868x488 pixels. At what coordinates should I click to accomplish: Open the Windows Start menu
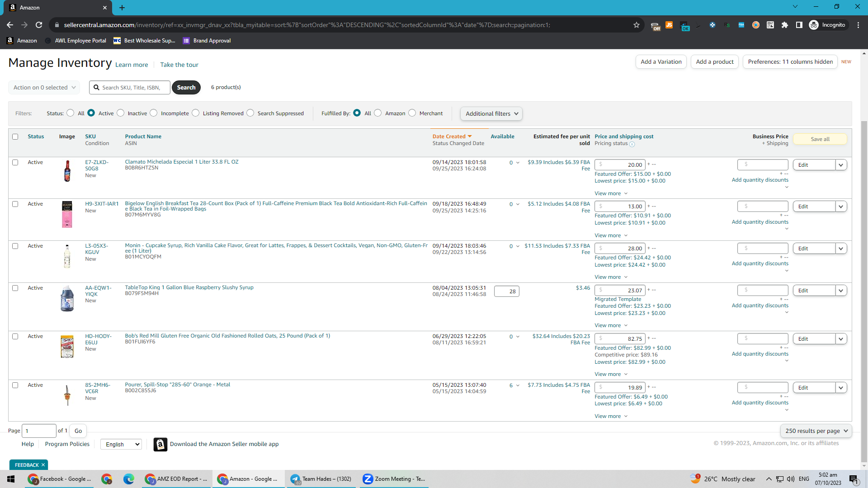pyautogui.click(x=11, y=479)
